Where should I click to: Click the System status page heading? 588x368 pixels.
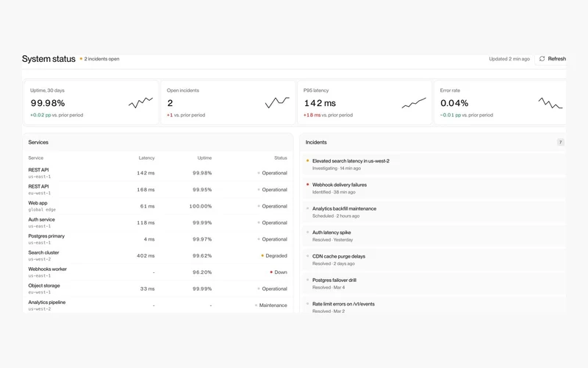[x=49, y=59]
